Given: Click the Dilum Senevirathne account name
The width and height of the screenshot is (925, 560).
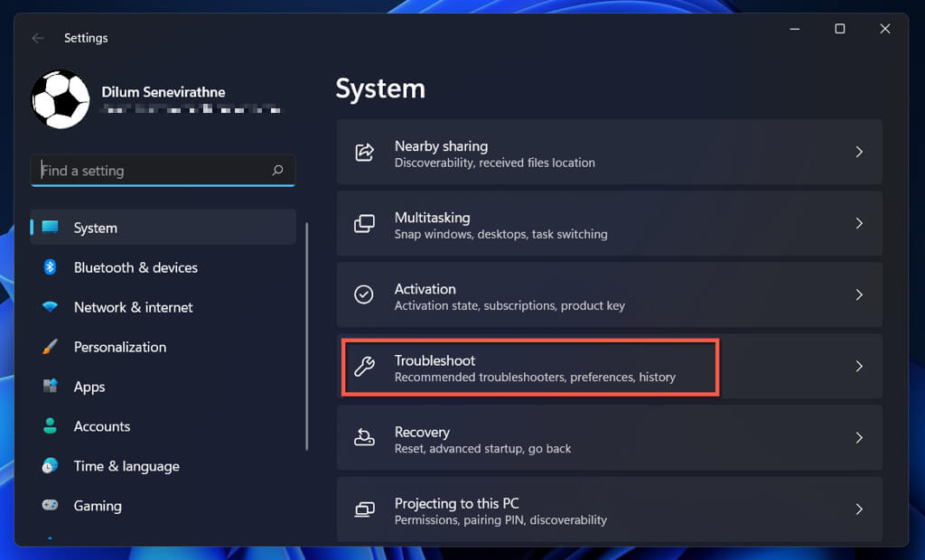Looking at the screenshot, I should coord(164,92).
